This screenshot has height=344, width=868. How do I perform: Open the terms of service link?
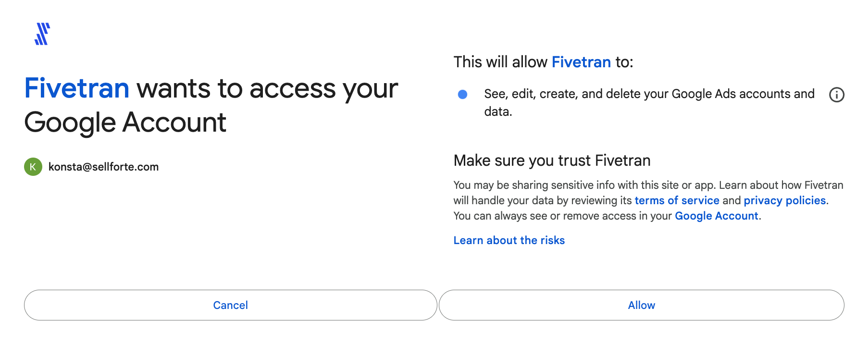coord(677,200)
